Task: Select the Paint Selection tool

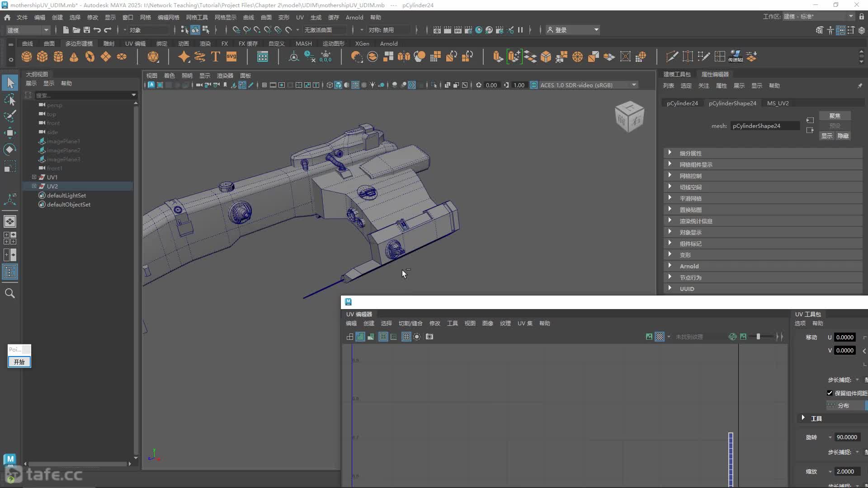Action: (x=10, y=116)
